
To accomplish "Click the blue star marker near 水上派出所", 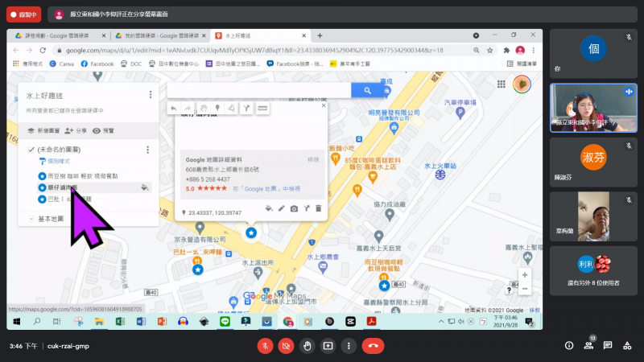I will click(x=251, y=232).
